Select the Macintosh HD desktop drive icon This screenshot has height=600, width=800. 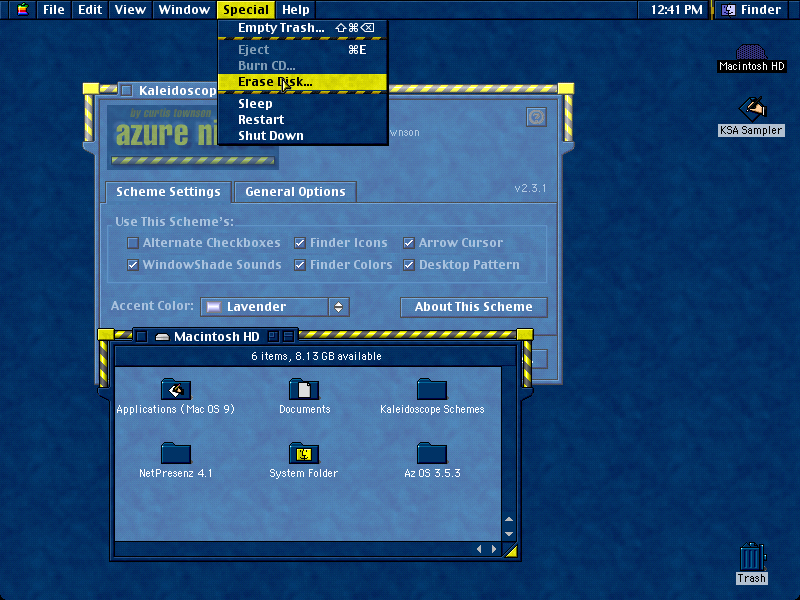point(752,52)
